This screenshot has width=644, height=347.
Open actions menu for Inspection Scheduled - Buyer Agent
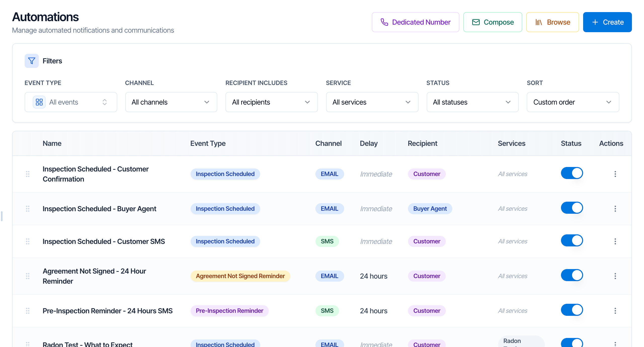[615, 209]
